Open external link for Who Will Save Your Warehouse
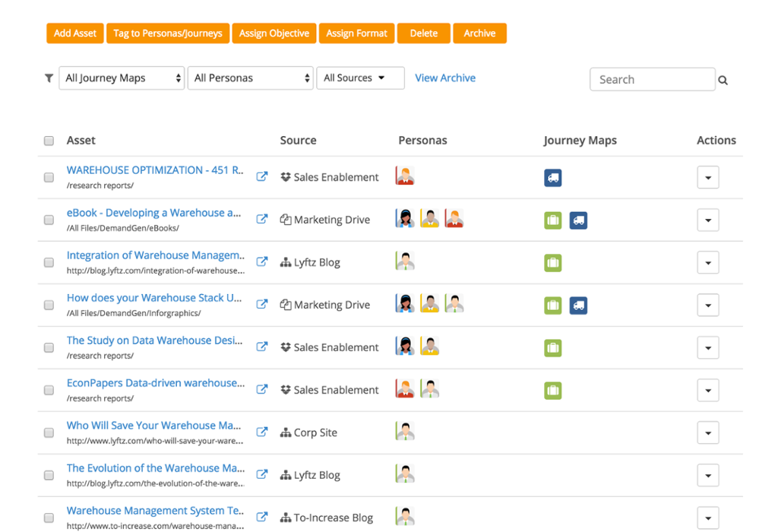This screenshot has height=532, width=778. point(261,432)
